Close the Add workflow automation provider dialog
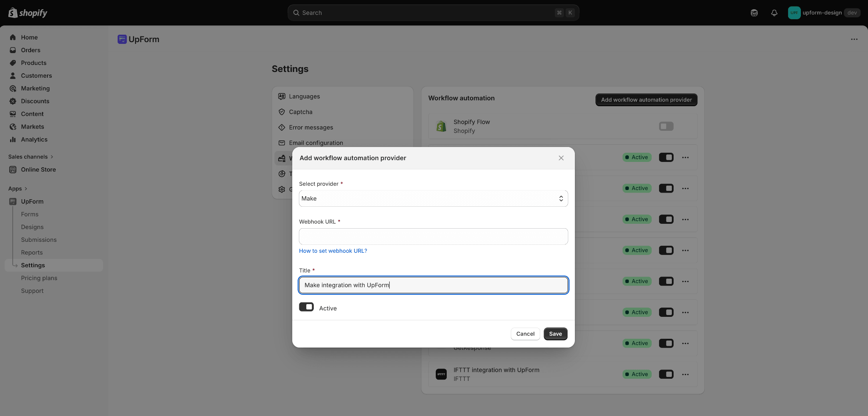Viewport: 868px width, 416px height. pyautogui.click(x=561, y=158)
